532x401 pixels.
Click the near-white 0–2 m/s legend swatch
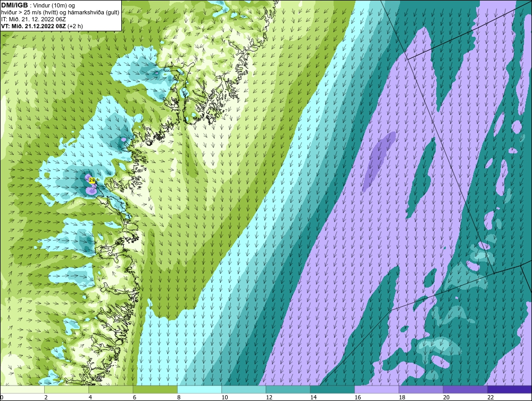pos(22,389)
